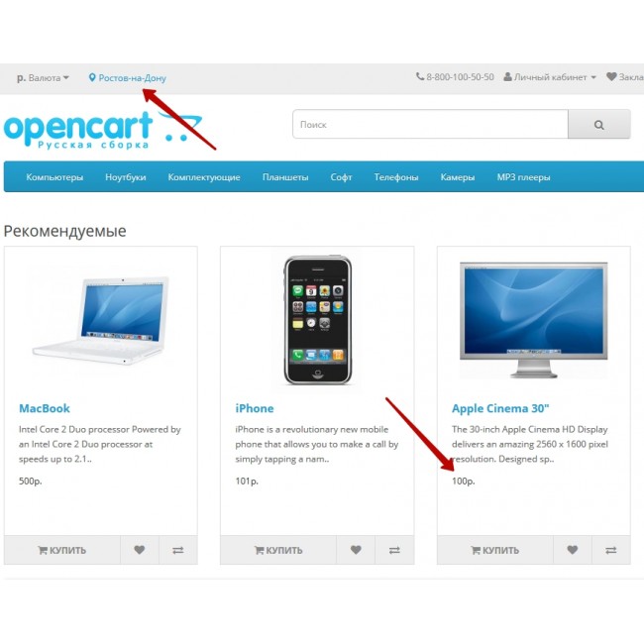Expand the Личный кабинет dropdown
Viewport: 644px width, 644px height.
point(550,77)
